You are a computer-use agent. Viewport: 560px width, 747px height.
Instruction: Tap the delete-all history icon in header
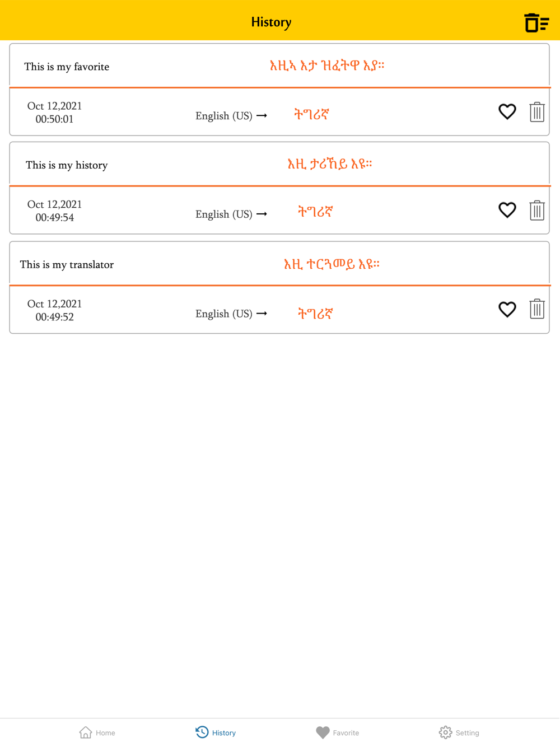click(x=536, y=23)
